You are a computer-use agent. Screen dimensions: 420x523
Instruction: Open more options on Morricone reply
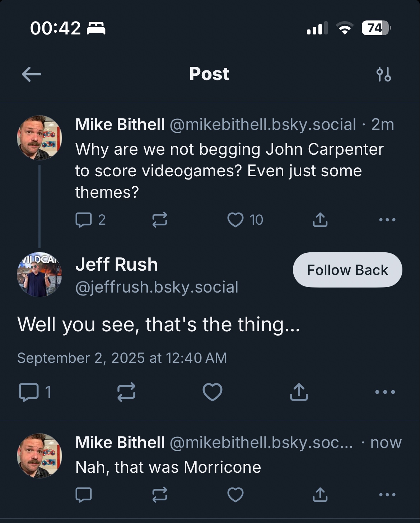pyautogui.click(x=387, y=495)
